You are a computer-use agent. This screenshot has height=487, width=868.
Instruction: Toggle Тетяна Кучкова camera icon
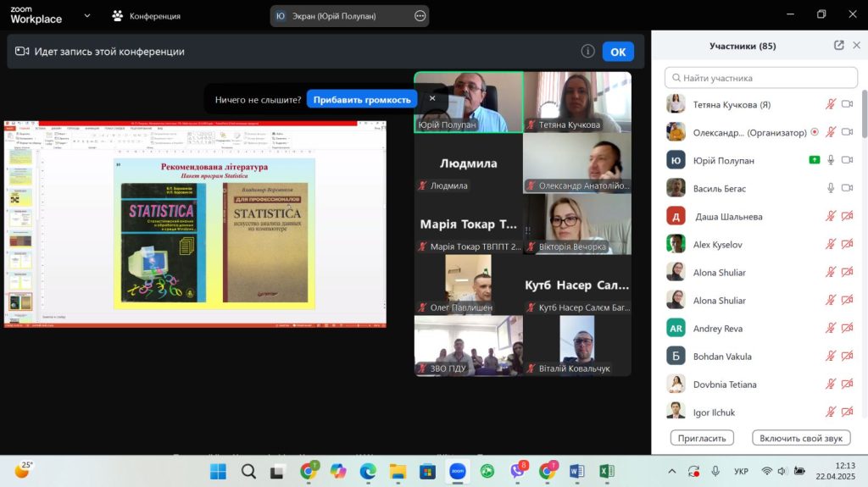[x=847, y=105]
